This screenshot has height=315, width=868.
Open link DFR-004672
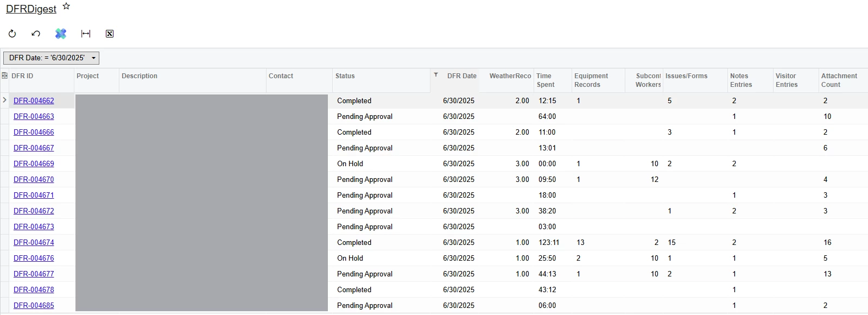pos(34,211)
